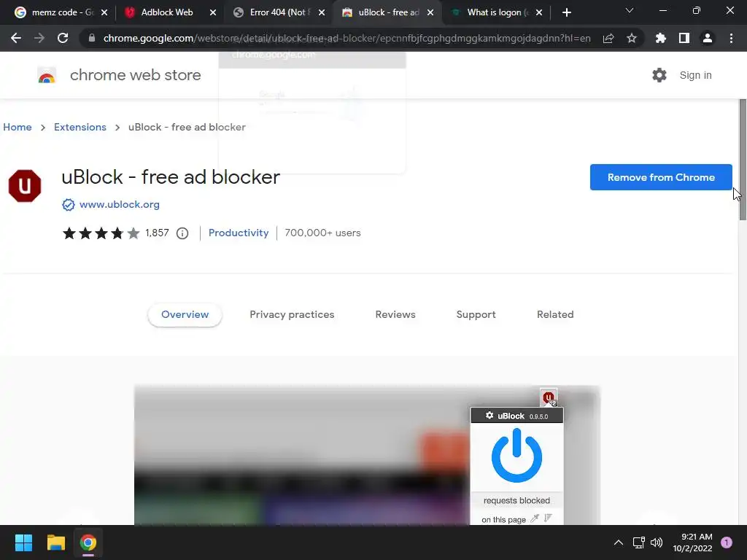Open the Chrome profile avatar icon

pos(708,38)
